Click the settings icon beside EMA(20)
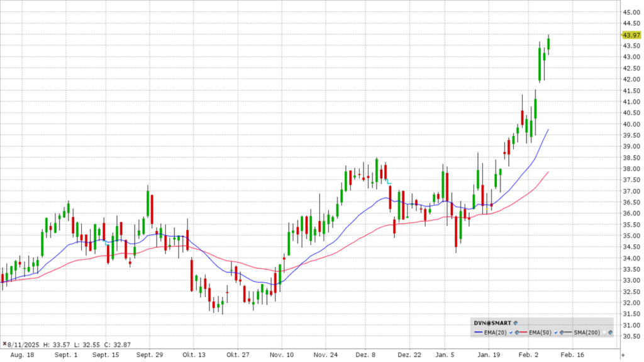The height and width of the screenshot is (362, 644). click(516, 332)
